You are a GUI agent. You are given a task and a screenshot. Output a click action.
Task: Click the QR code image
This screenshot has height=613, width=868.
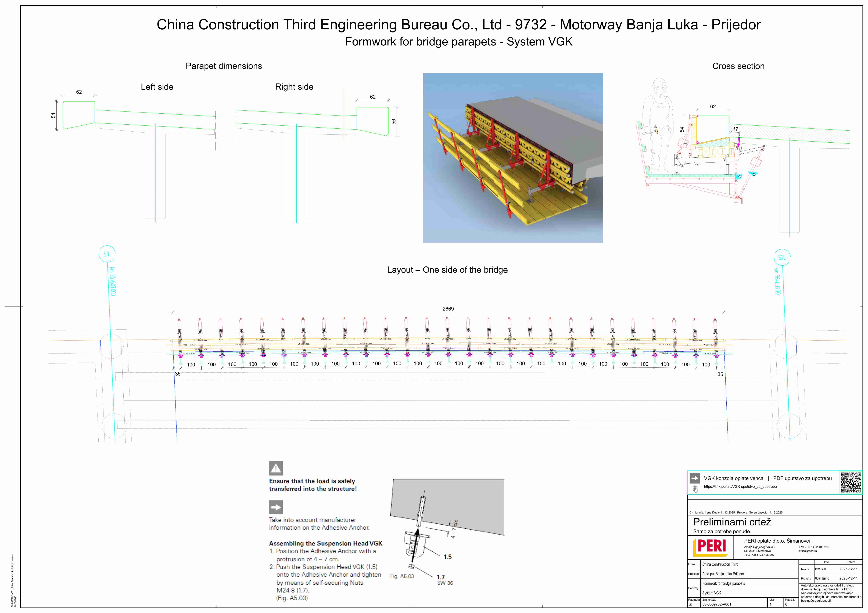click(x=851, y=483)
